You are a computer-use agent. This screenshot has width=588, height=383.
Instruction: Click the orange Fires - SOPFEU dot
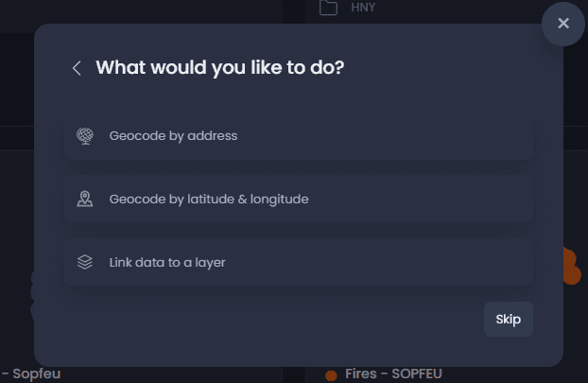point(331,375)
